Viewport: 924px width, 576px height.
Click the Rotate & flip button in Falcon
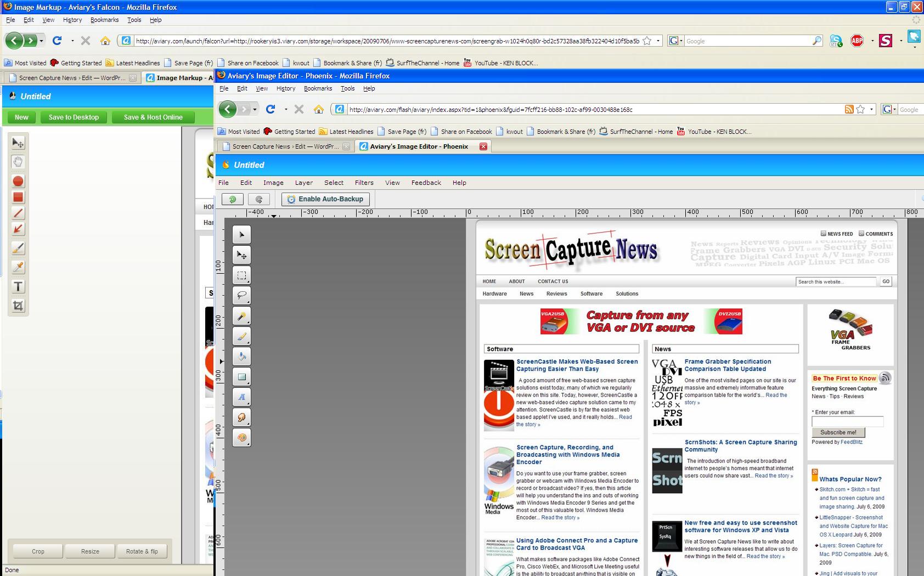142,551
